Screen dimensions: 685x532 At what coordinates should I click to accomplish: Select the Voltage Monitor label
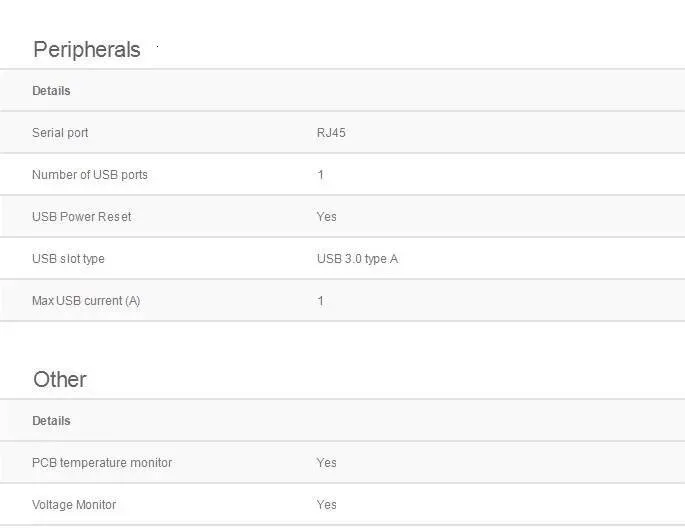pos(74,505)
